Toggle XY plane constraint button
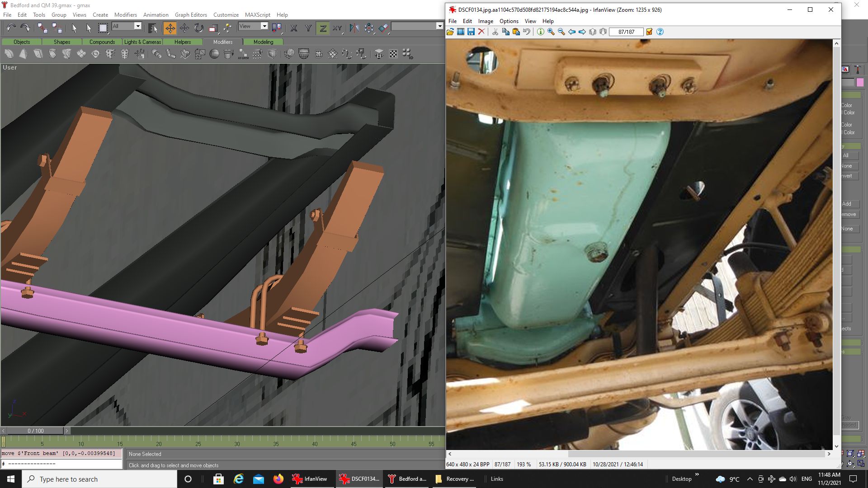The height and width of the screenshot is (488, 868). [x=337, y=28]
